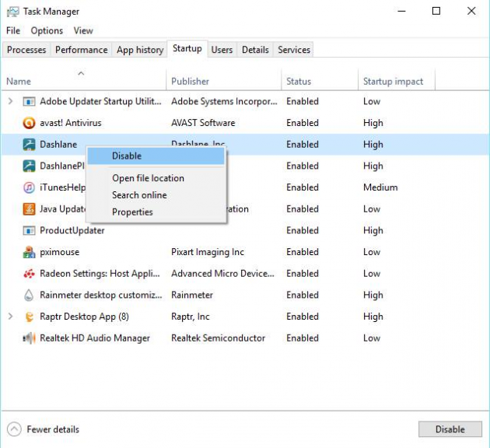Switch to the Users tab
Image resolution: width=490 pixels, height=448 pixels.
(222, 50)
